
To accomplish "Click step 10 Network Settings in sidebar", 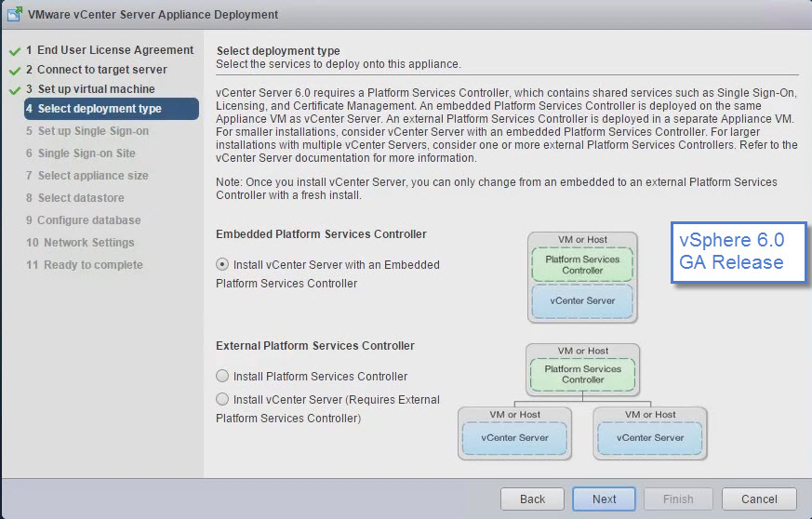I will pyautogui.click(x=86, y=243).
